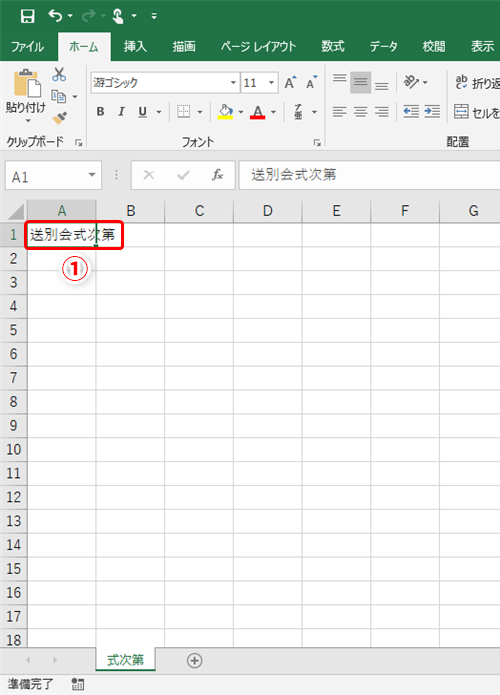Apply yellow fill color bucket

pyautogui.click(x=225, y=112)
